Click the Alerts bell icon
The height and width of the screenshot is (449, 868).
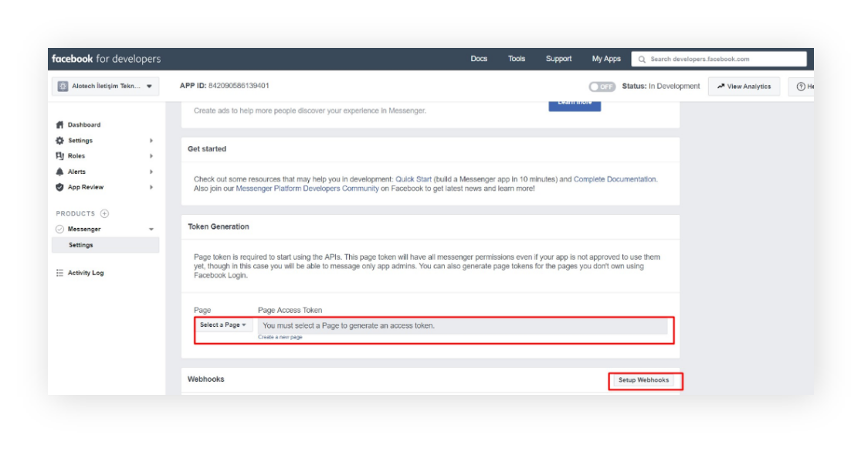(x=59, y=172)
